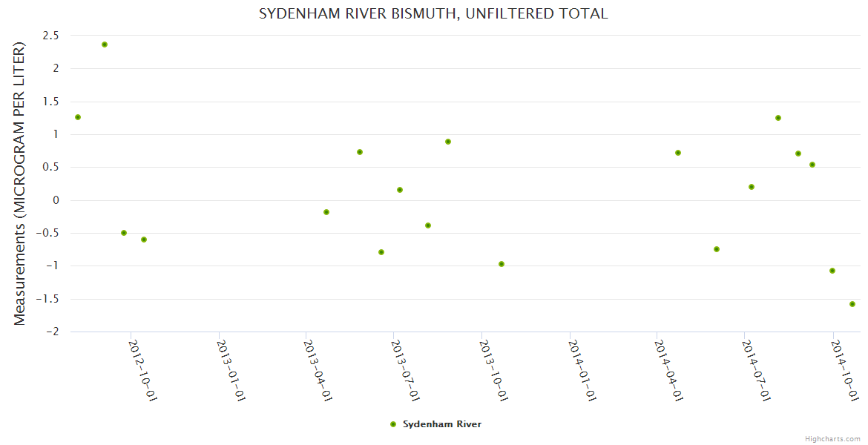Click the point near 0.2 after 2014-07-01
868x445 pixels.
tap(752, 187)
